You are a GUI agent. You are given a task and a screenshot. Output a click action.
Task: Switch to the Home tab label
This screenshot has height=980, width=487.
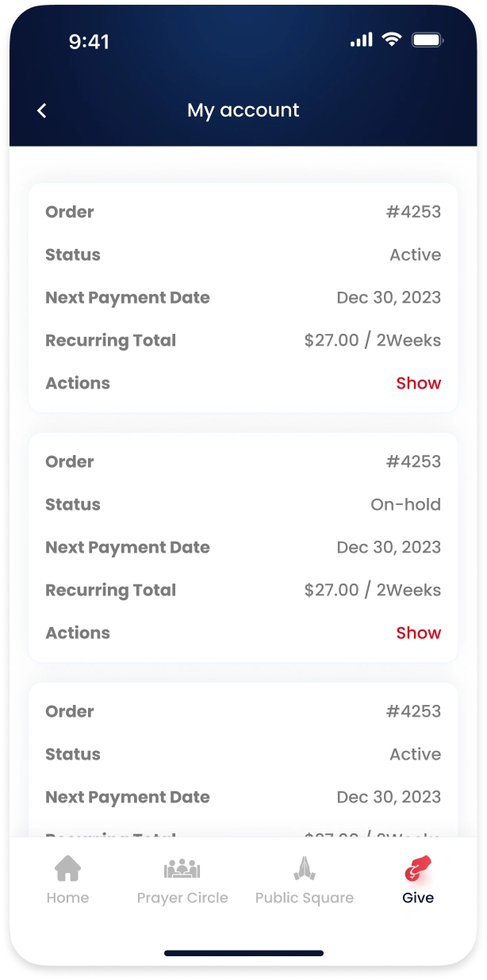[67, 898]
